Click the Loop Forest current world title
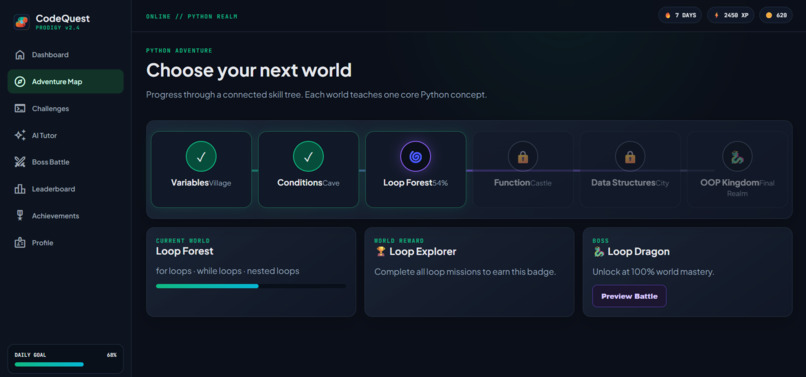 click(185, 252)
